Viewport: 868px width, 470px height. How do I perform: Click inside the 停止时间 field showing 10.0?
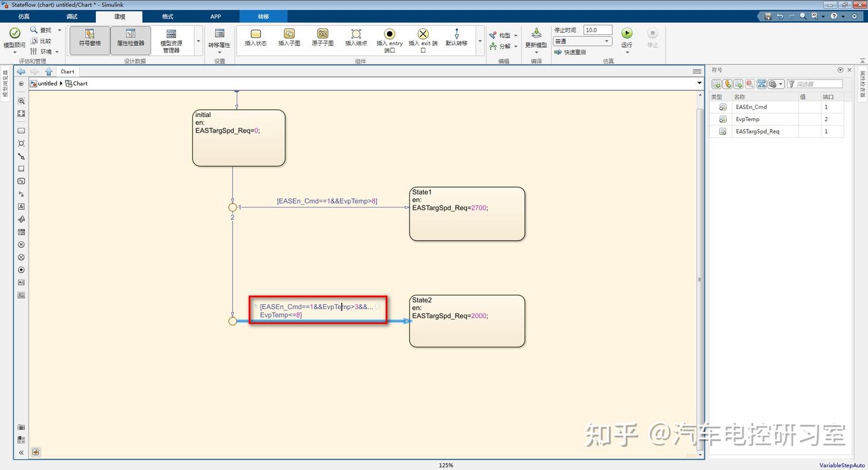click(x=597, y=30)
